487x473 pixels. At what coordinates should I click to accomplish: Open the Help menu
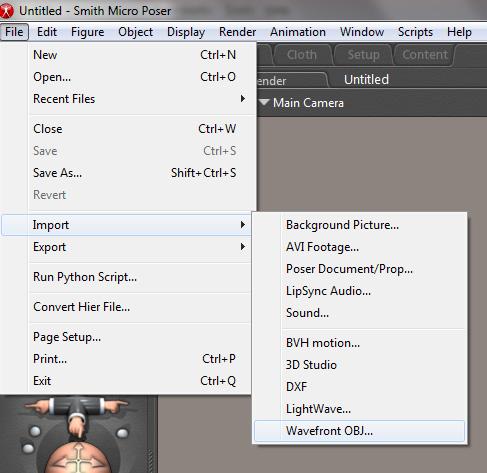tap(459, 32)
